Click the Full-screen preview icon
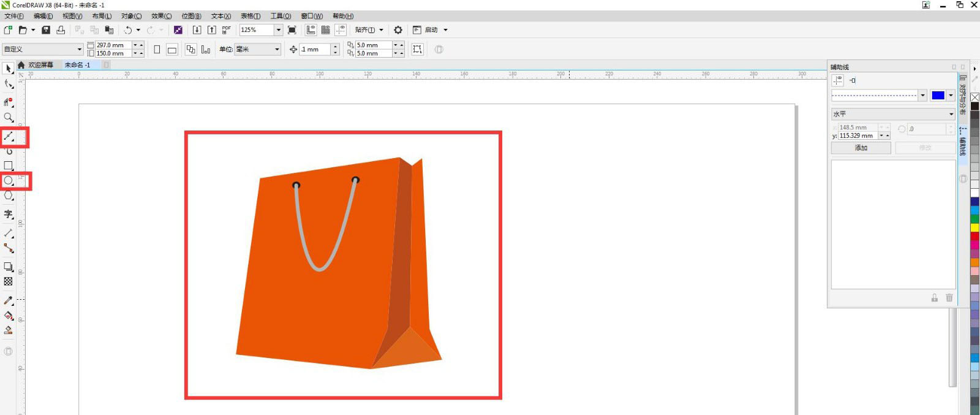 point(292,29)
